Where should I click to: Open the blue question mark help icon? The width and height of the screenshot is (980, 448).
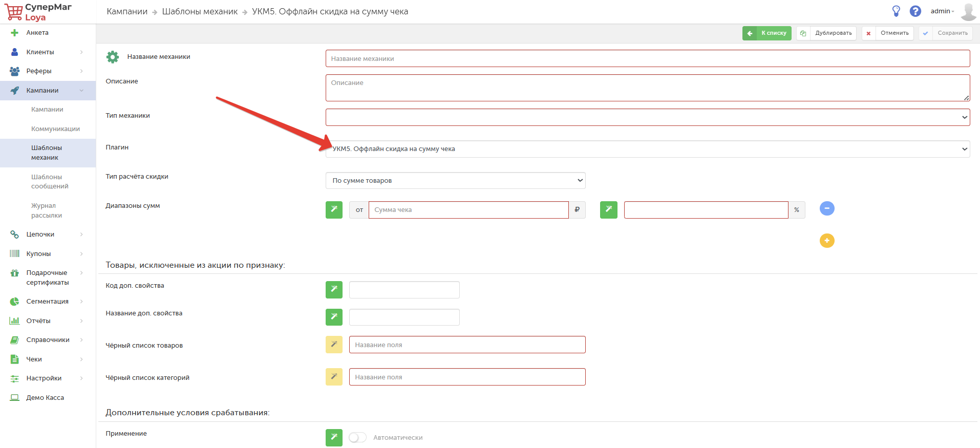pyautogui.click(x=915, y=11)
